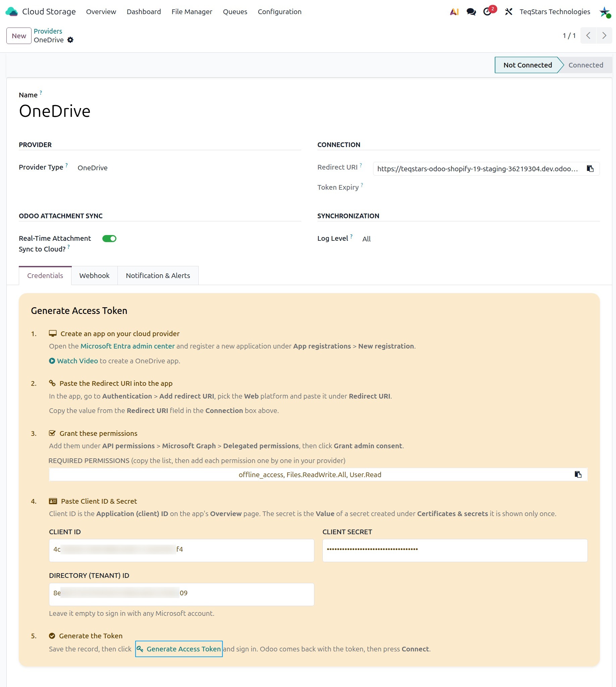Image resolution: width=616 pixels, height=687 pixels.
Task: Click the New button
Action: (19, 36)
